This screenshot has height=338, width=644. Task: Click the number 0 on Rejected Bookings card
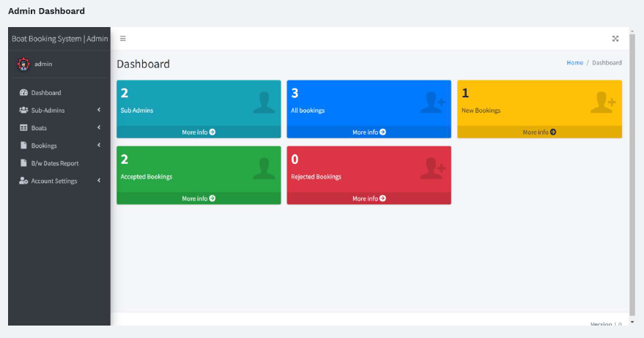click(x=295, y=159)
